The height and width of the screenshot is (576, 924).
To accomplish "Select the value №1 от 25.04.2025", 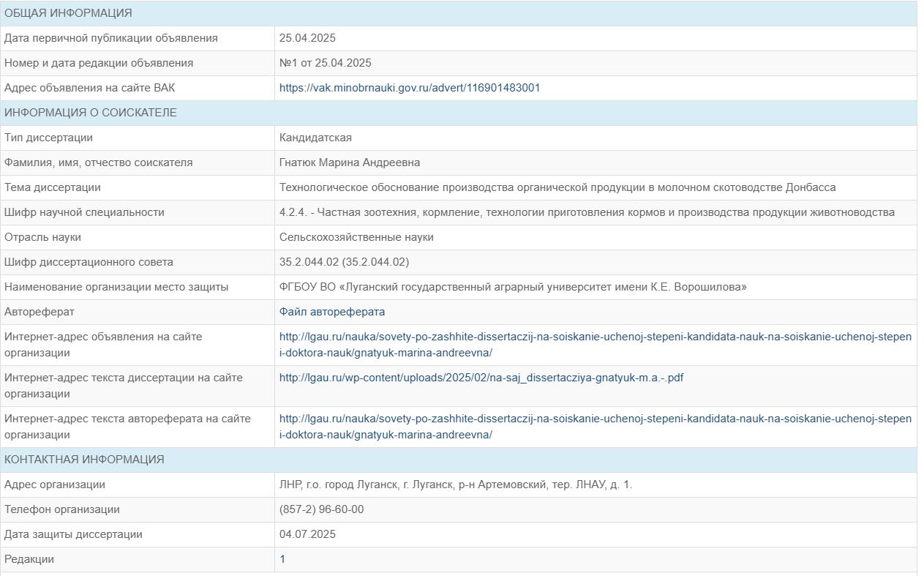I will click(x=326, y=63).
